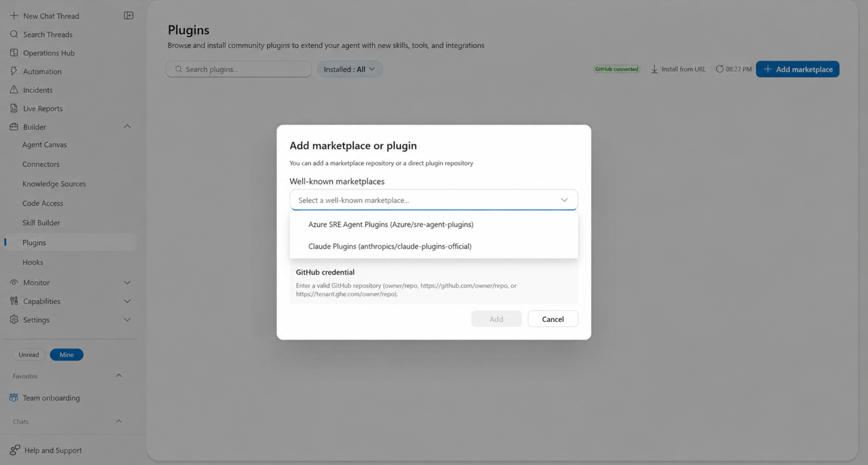Click the New Chat Thread plus icon
Image resolution: width=868 pixels, height=465 pixels.
(x=14, y=16)
